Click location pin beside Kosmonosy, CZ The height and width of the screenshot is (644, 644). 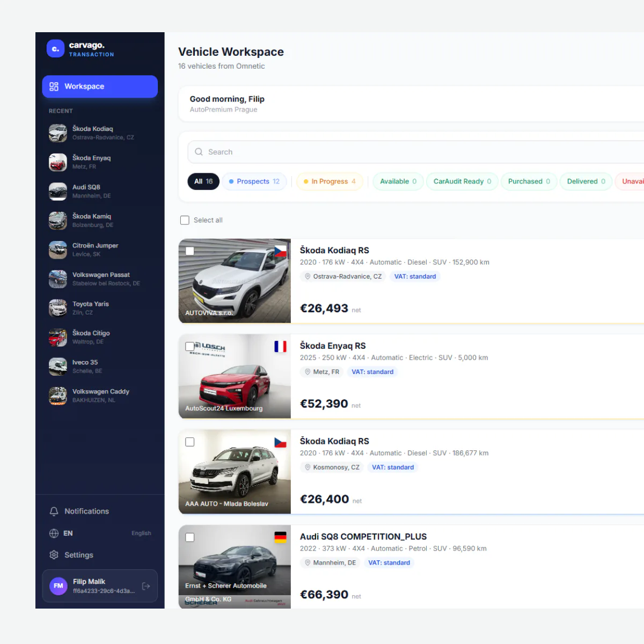308,467
